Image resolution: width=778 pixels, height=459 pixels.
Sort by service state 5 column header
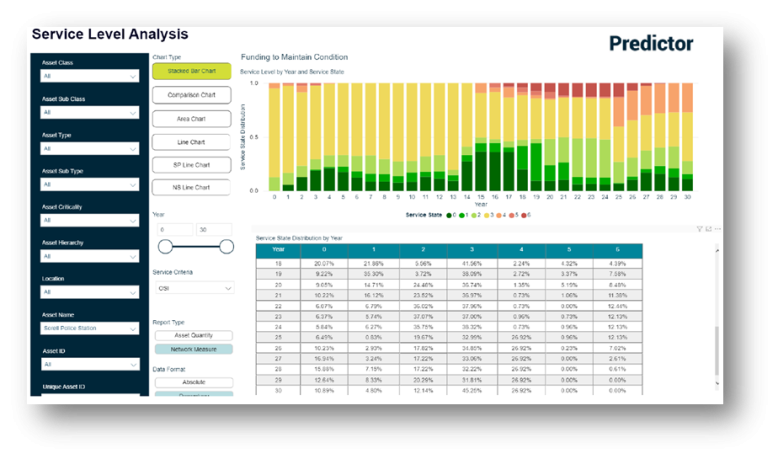coord(569,250)
